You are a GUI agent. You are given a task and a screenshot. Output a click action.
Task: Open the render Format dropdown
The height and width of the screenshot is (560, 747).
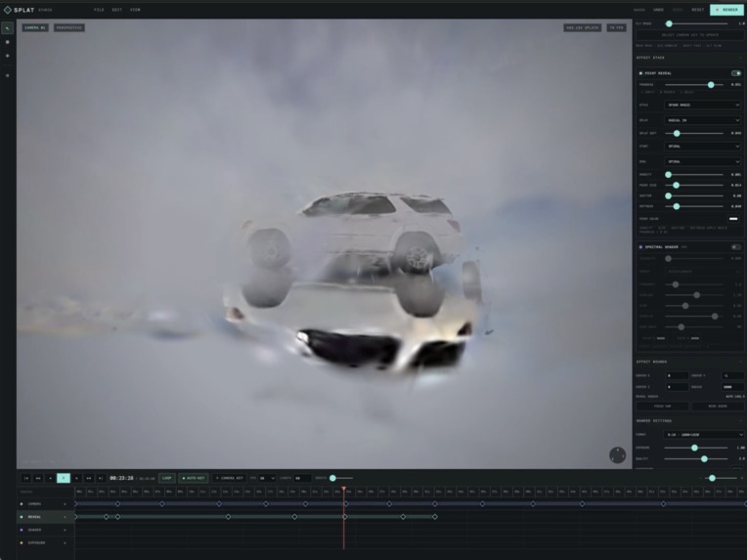[x=704, y=435]
